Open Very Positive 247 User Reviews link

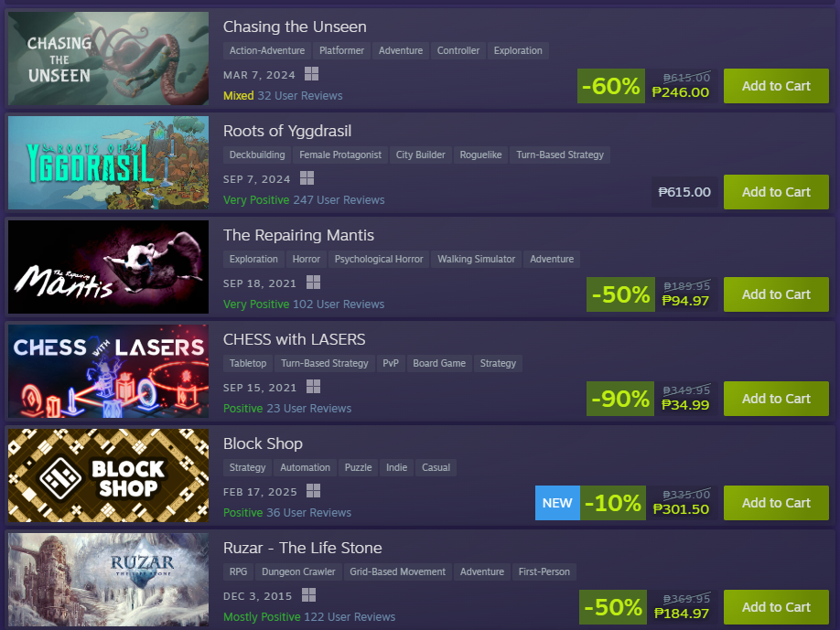[x=304, y=199]
